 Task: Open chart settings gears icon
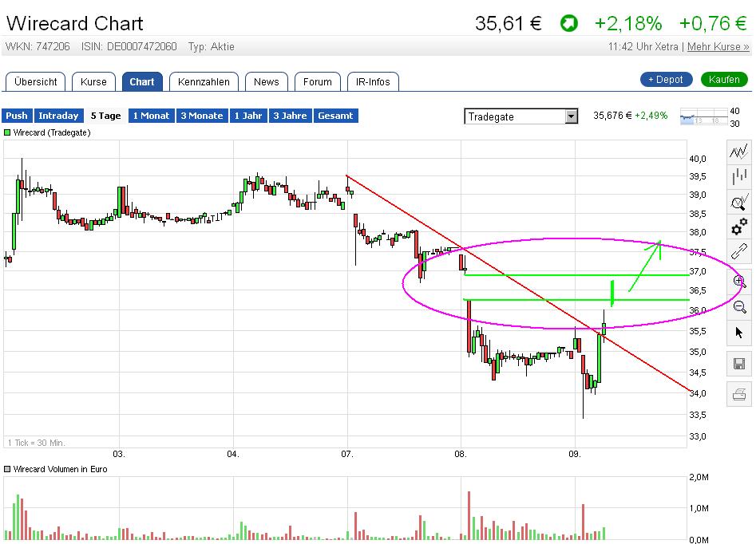click(738, 227)
